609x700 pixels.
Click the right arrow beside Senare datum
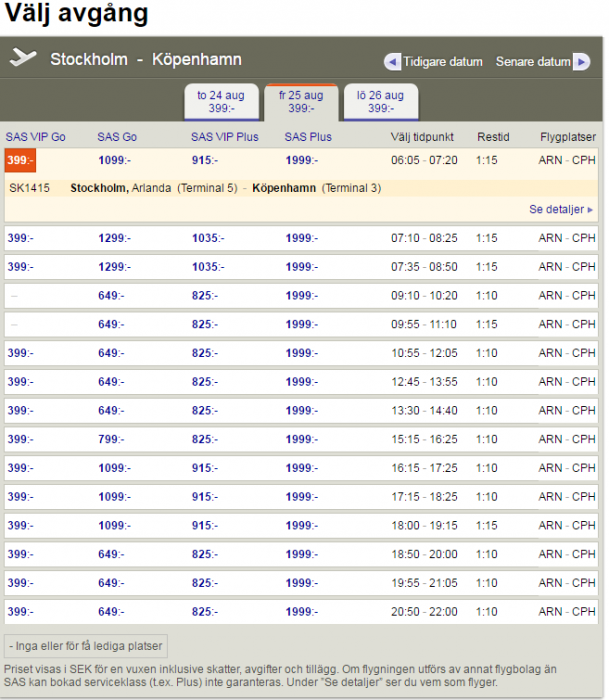tap(582, 62)
